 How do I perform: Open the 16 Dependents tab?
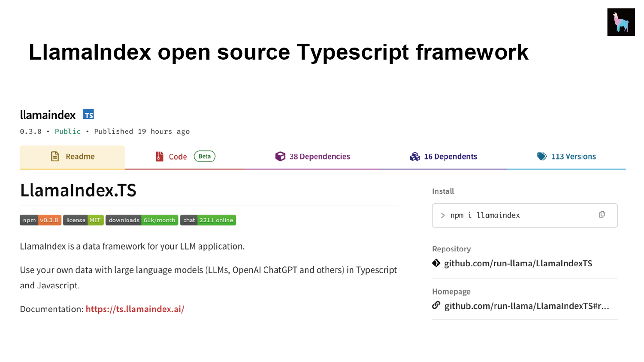click(x=443, y=157)
